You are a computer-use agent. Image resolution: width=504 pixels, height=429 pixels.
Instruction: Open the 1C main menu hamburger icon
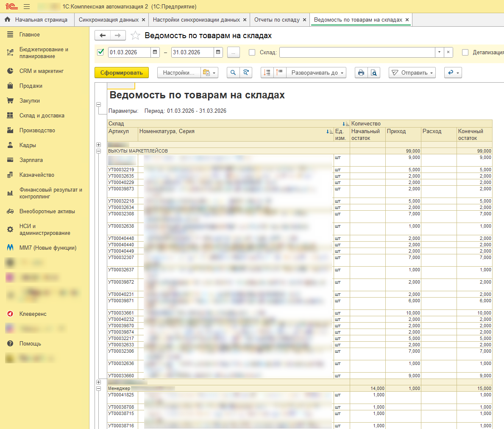pos(27,6)
